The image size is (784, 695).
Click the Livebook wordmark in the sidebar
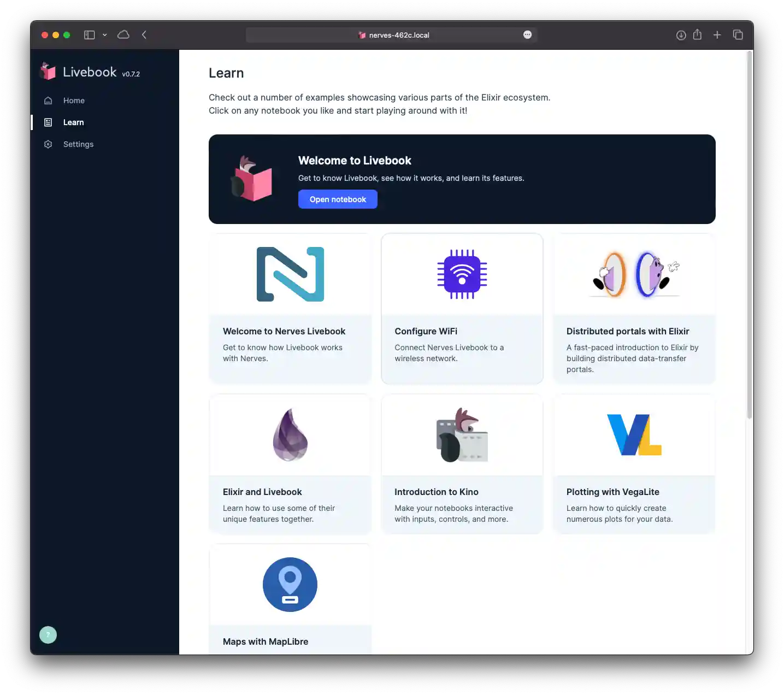90,72
